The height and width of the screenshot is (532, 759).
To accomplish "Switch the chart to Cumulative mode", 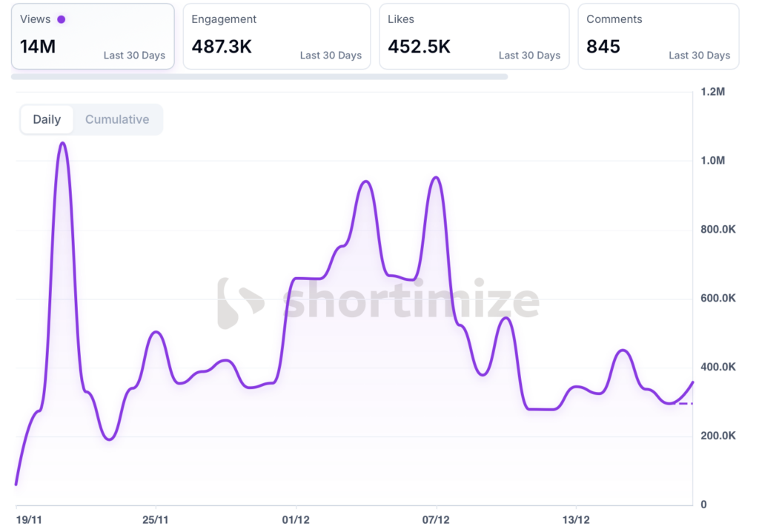I will pyautogui.click(x=117, y=119).
